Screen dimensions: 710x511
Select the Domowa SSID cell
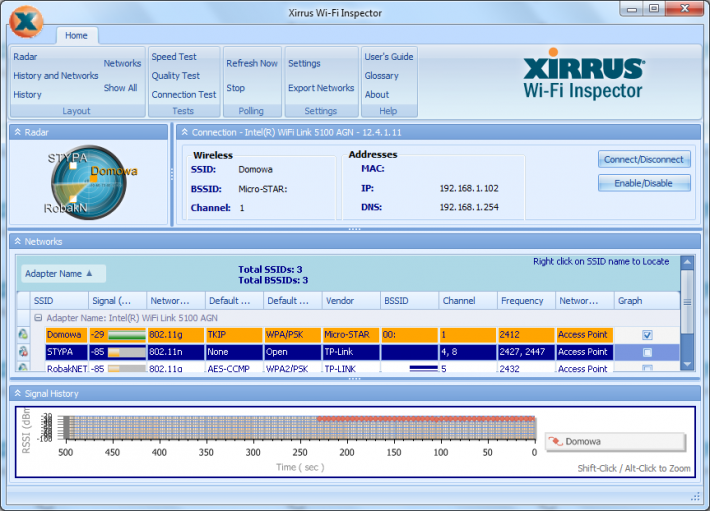(67, 335)
